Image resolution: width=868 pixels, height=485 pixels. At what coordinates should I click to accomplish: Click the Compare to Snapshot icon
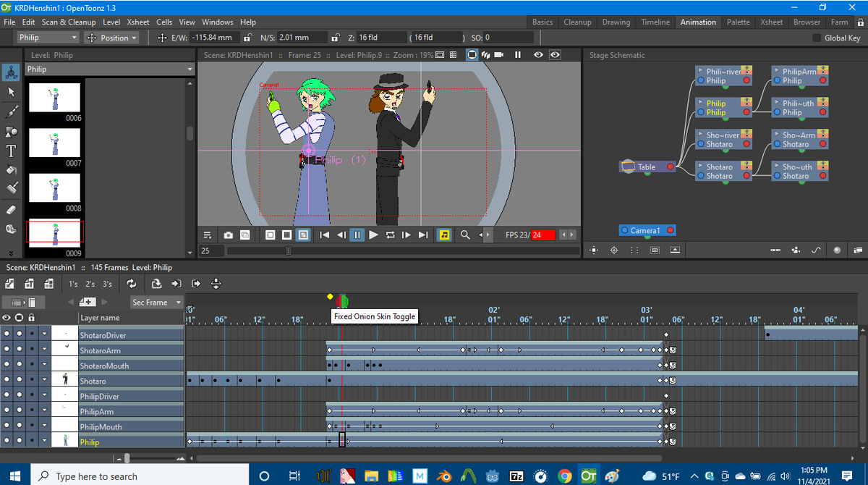tap(245, 235)
